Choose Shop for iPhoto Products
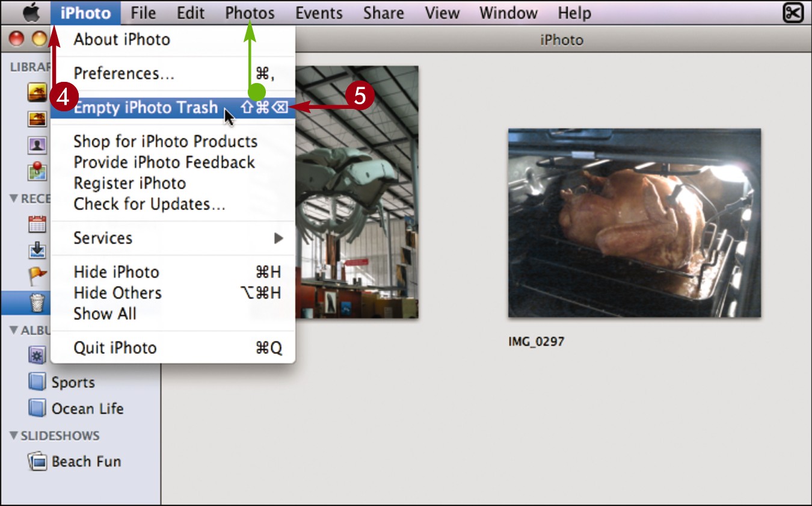The image size is (812, 506). [173, 141]
